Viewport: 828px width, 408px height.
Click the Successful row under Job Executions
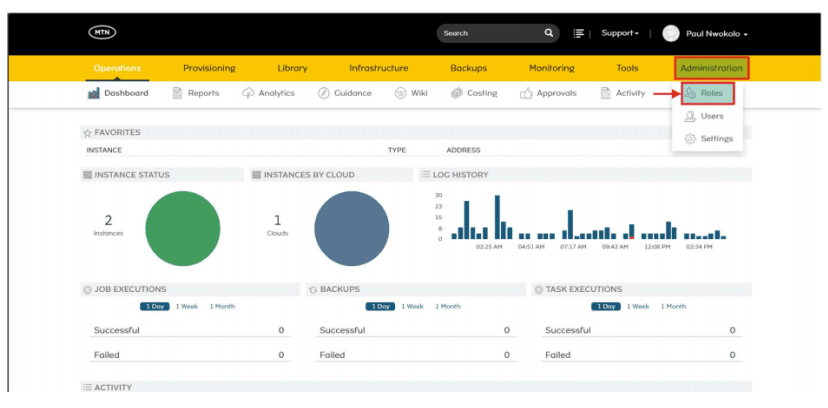pyautogui.click(x=190, y=330)
